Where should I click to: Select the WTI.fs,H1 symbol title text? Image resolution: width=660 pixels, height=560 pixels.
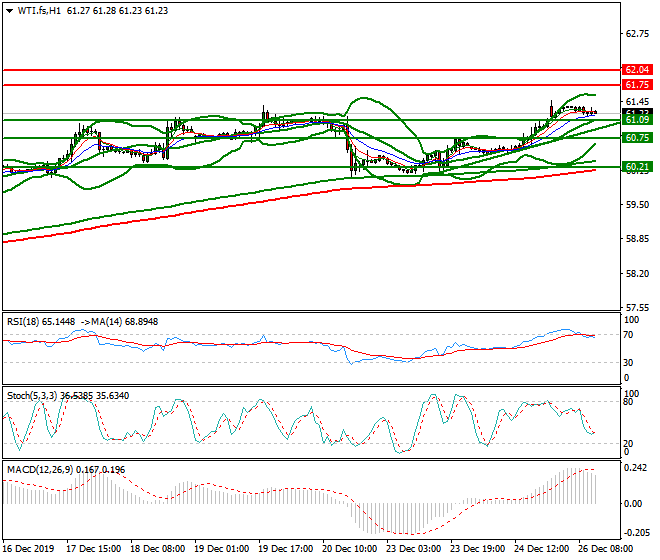click(39, 11)
